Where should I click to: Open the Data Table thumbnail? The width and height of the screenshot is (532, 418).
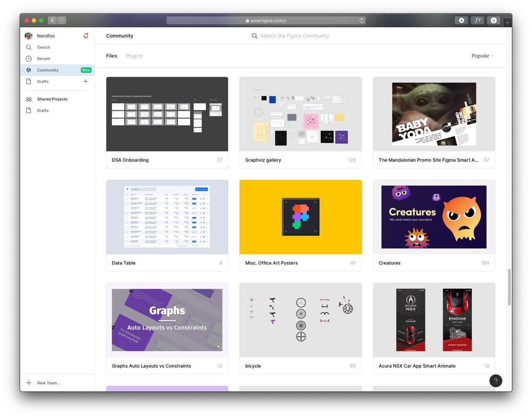pyautogui.click(x=167, y=217)
